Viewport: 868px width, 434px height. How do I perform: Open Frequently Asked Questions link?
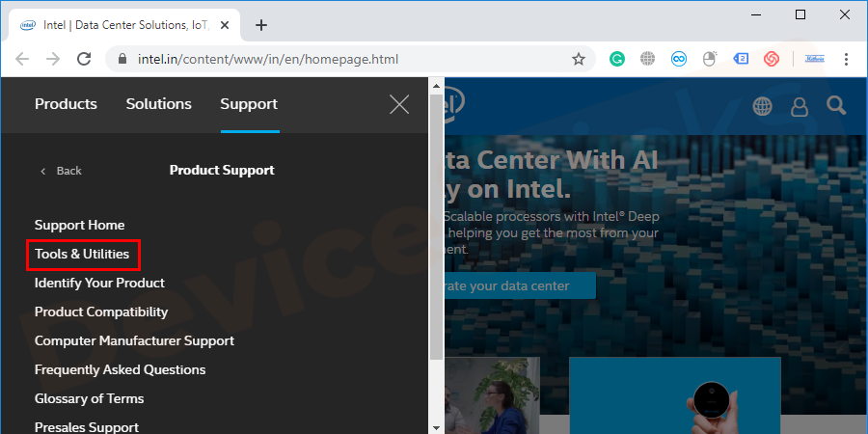coord(121,369)
